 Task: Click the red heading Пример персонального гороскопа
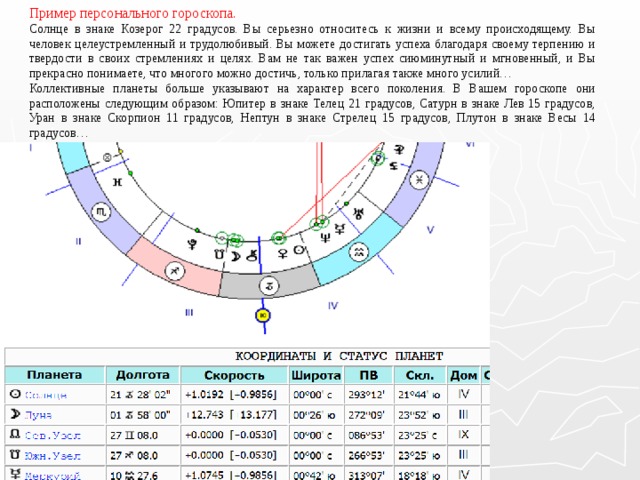132,13
